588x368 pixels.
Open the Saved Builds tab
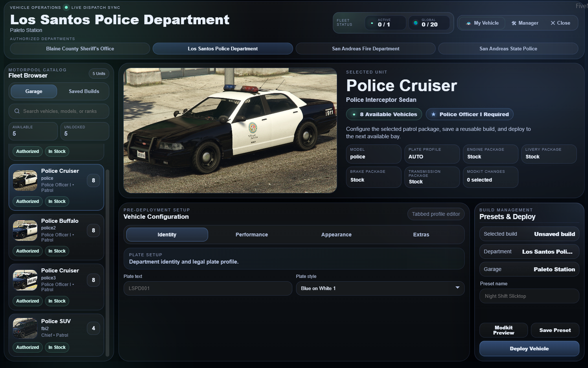(84, 91)
